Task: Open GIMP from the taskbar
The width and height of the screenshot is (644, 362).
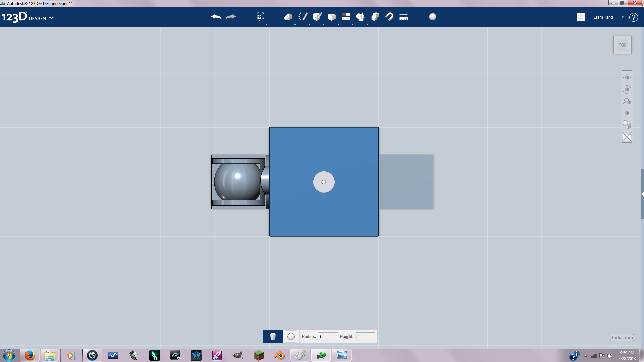Action: (237, 355)
